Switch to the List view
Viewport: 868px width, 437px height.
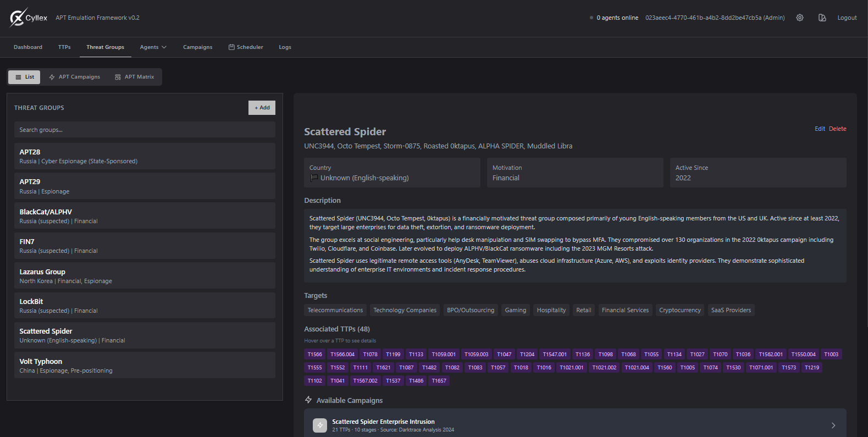(x=24, y=77)
